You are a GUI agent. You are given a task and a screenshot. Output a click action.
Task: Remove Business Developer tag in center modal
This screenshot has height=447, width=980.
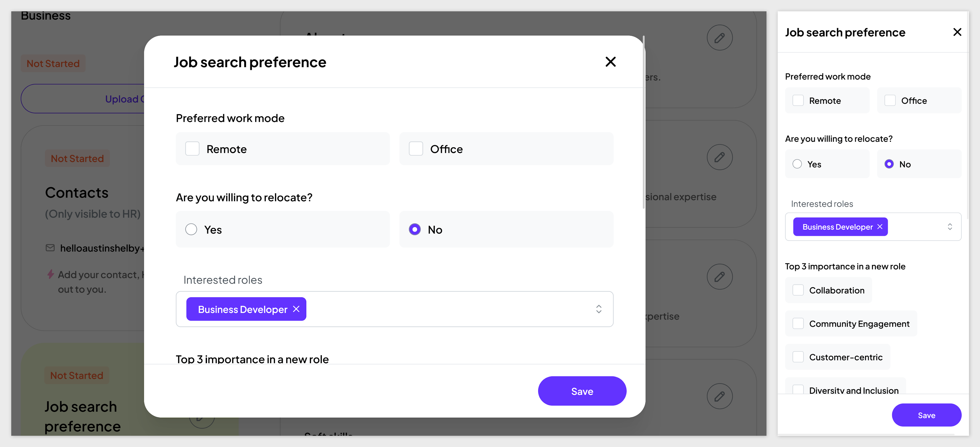[x=296, y=309]
